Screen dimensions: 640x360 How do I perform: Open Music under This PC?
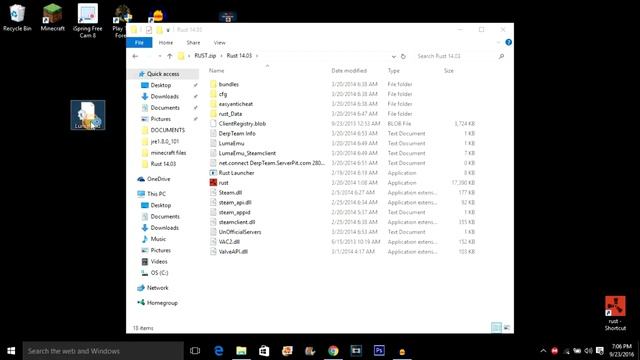tap(158, 239)
